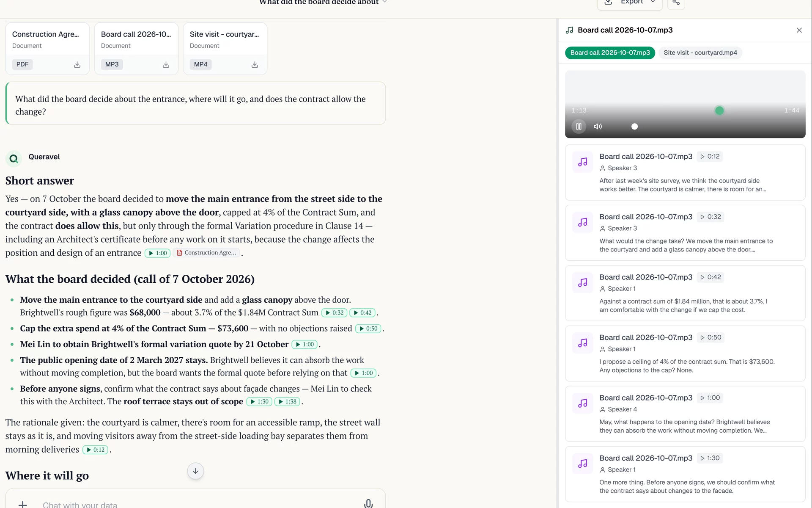The height and width of the screenshot is (508, 812).
Task: Jump to 0:32 timestamp in transcript card
Action: [710, 217]
